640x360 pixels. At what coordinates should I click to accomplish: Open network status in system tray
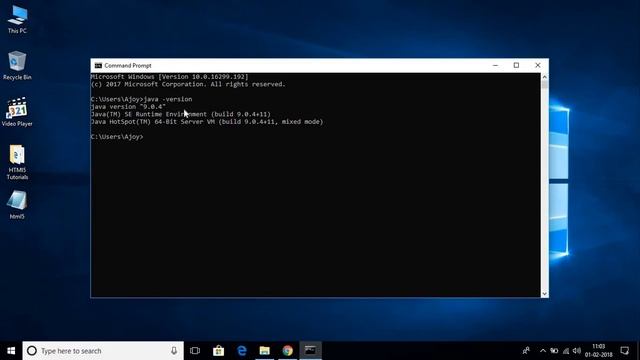click(566, 351)
